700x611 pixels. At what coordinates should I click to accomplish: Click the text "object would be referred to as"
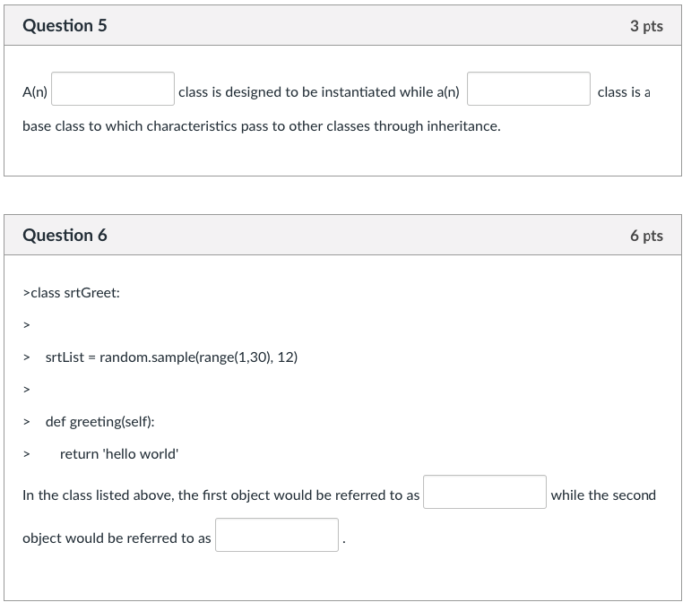pos(117,538)
